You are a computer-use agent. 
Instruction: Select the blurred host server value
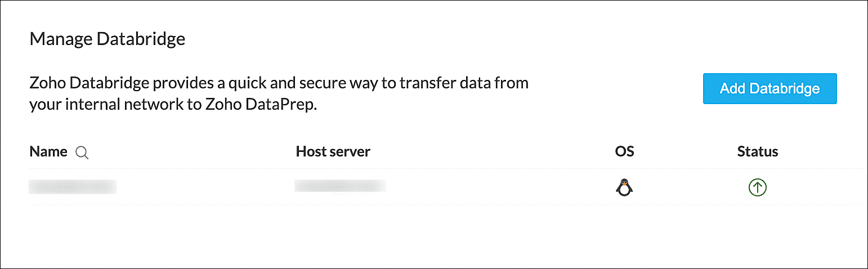(x=340, y=187)
